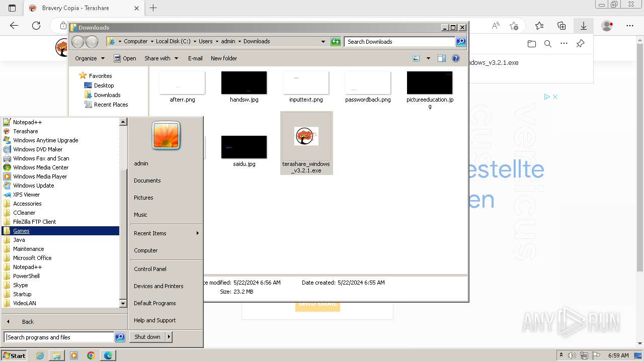
Task: Open Internet Explorer from taskbar
Action: click(x=40, y=355)
